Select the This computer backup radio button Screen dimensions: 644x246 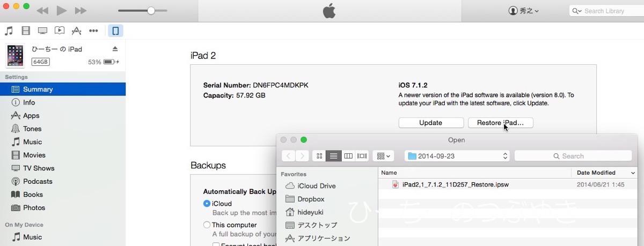click(207, 225)
